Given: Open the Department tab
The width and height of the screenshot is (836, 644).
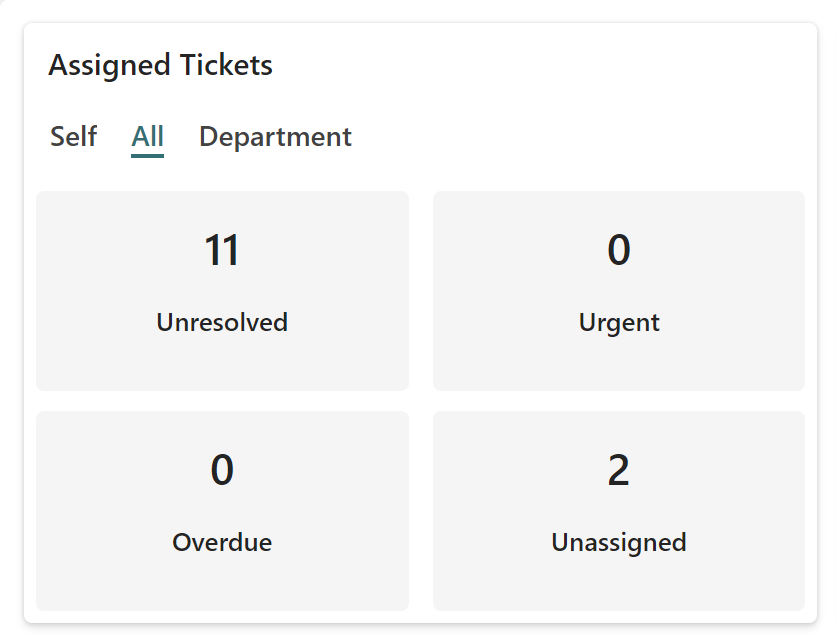Looking at the screenshot, I should click(275, 136).
